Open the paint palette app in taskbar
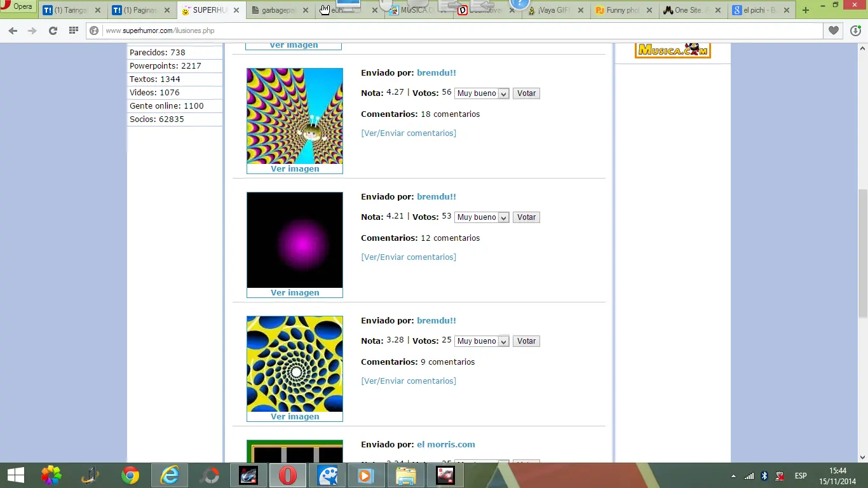This screenshot has height=488, width=868. click(327, 475)
